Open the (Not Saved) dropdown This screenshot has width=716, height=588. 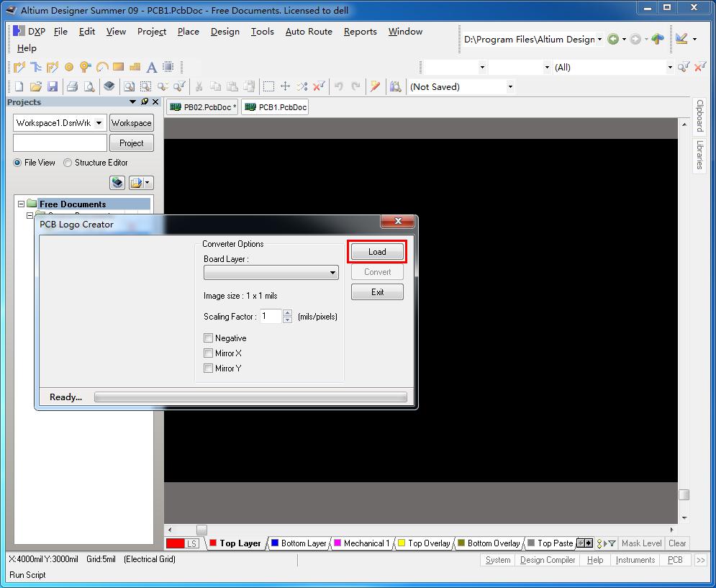click(x=510, y=87)
